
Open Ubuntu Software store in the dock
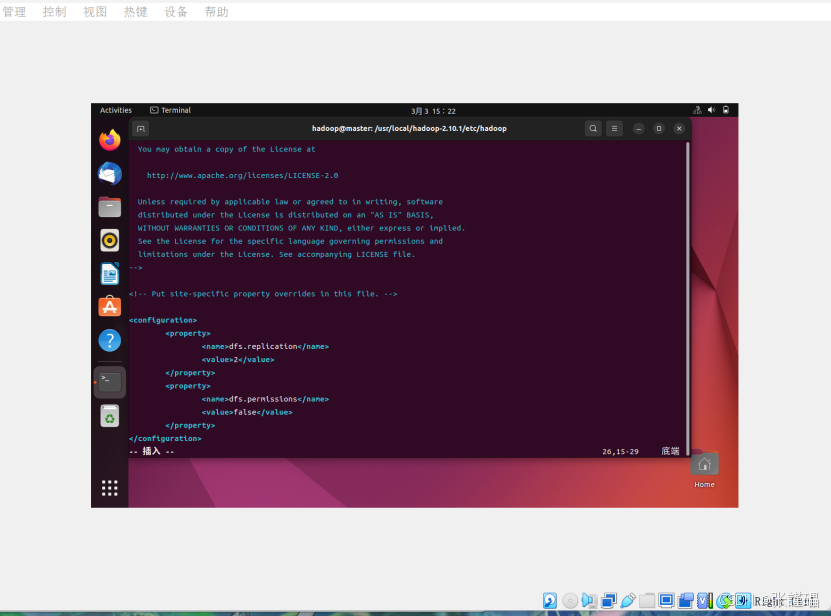coord(110,306)
